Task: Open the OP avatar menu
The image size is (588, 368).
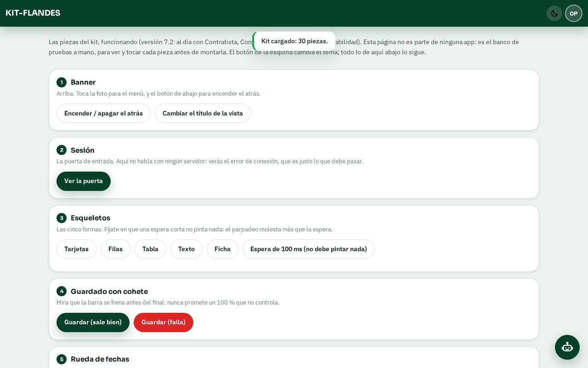Action: [x=574, y=13]
